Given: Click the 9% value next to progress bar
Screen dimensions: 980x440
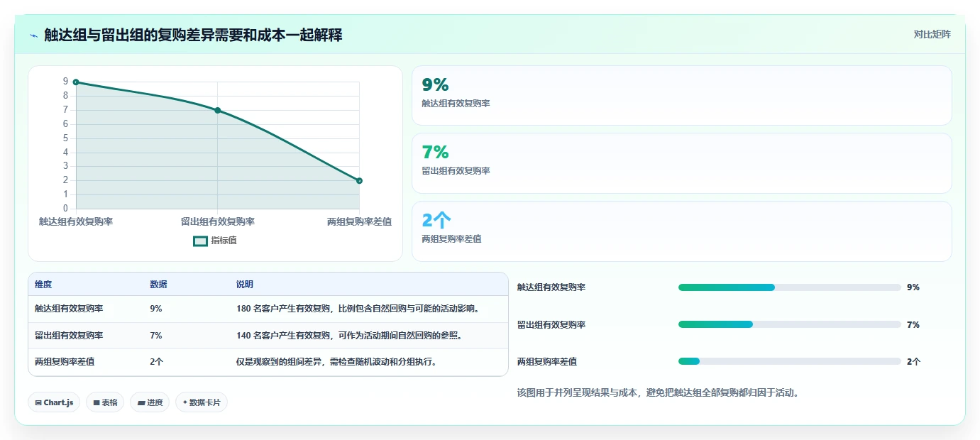Looking at the screenshot, I should tap(913, 287).
